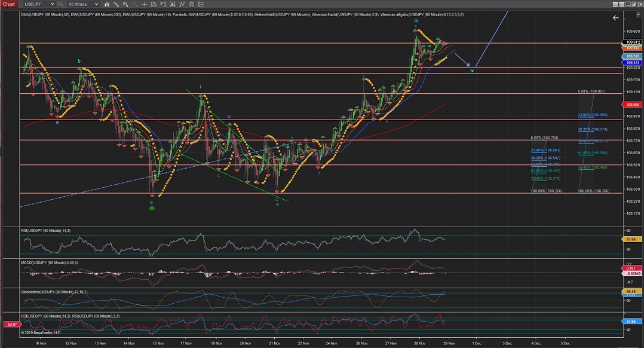644x348 pixels.
Task: Open the chart properties icon
Action: click(191, 4)
